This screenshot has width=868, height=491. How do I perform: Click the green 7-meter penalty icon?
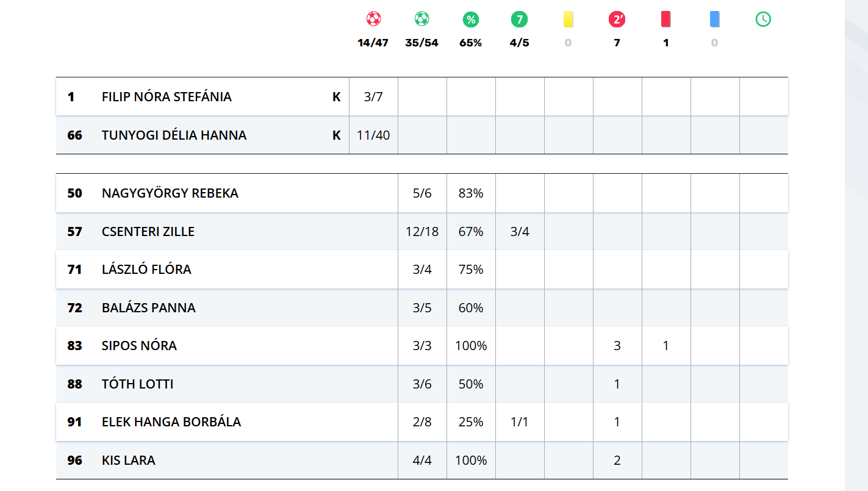pyautogui.click(x=519, y=20)
